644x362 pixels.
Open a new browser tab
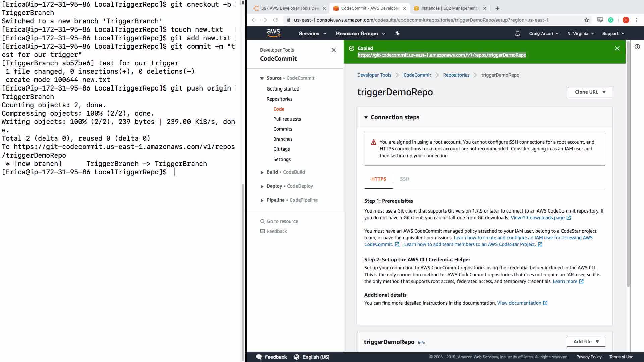point(497,8)
